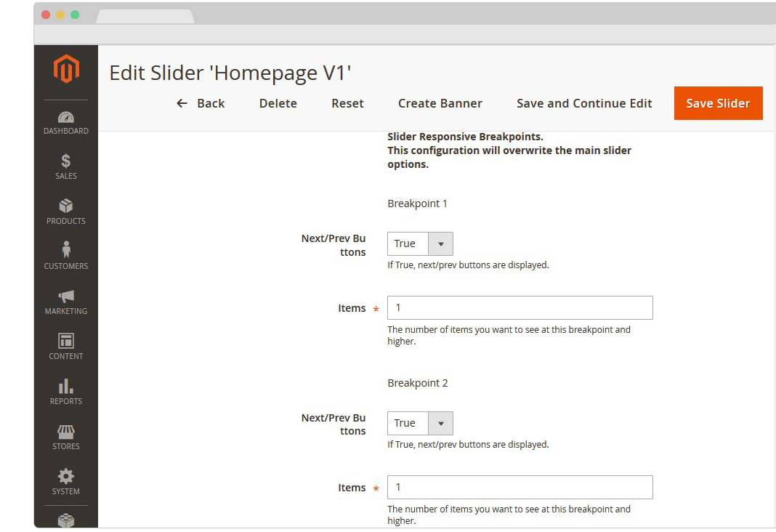776x532 pixels.
Task: Click the Back arrow button
Action: tap(201, 103)
